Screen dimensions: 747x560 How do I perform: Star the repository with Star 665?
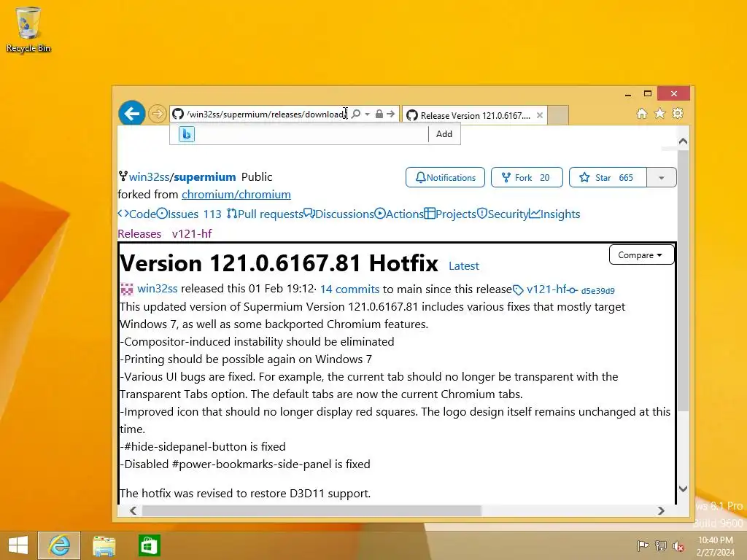pos(608,178)
